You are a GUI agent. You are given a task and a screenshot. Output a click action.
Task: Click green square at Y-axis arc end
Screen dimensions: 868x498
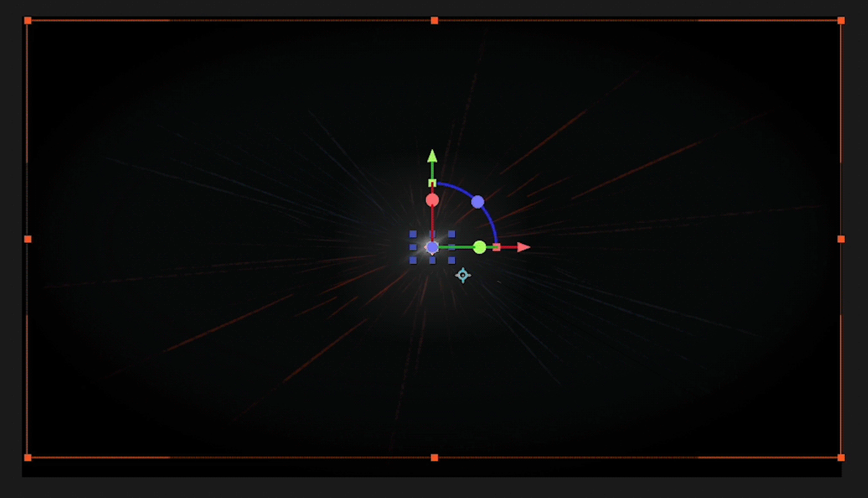click(432, 183)
